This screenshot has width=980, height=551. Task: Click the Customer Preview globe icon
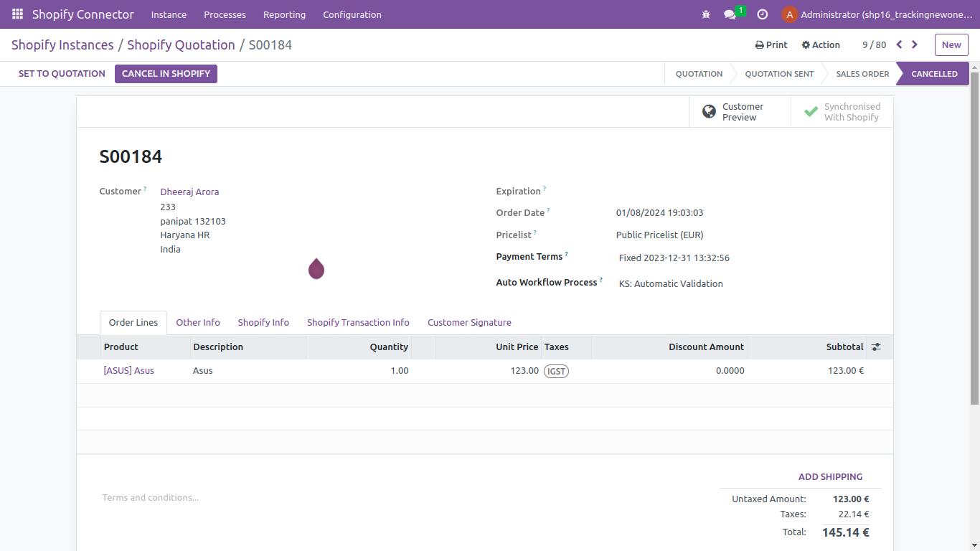[x=709, y=111]
